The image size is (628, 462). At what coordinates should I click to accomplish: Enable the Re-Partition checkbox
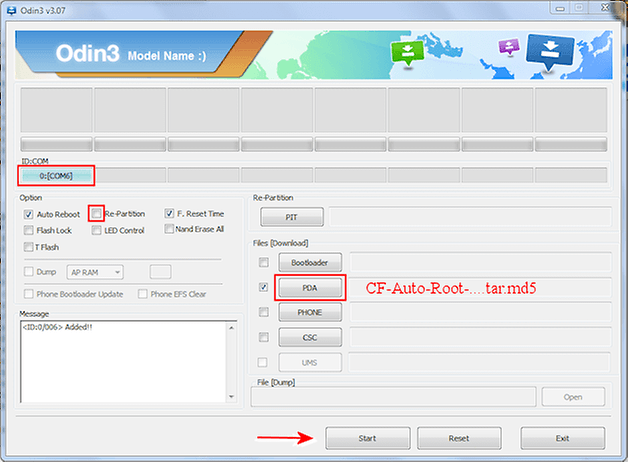pos(96,213)
